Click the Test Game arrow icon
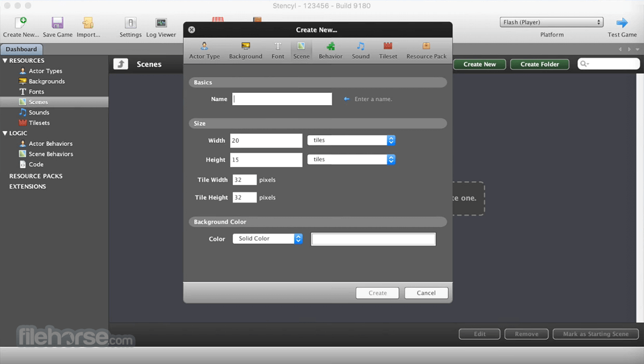The image size is (644, 364). pos(622,23)
